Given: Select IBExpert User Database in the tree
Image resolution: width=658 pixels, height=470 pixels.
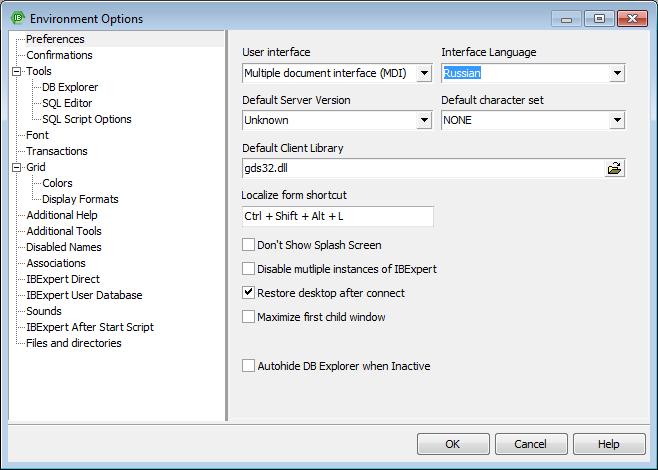Looking at the screenshot, I should pyautogui.click(x=84, y=295).
